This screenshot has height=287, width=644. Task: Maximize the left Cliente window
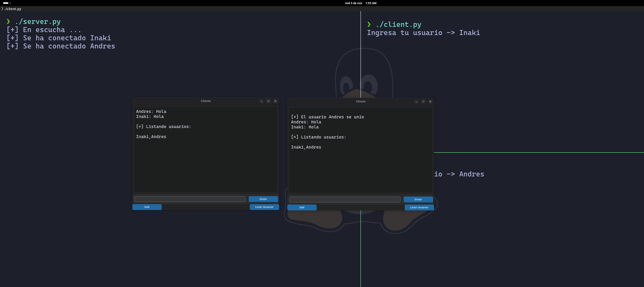click(x=268, y=101)
